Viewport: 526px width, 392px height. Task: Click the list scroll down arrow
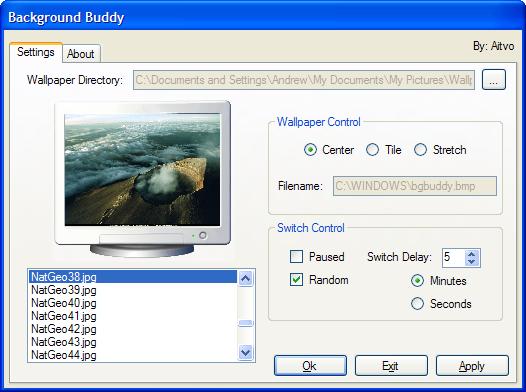(246, 352)
